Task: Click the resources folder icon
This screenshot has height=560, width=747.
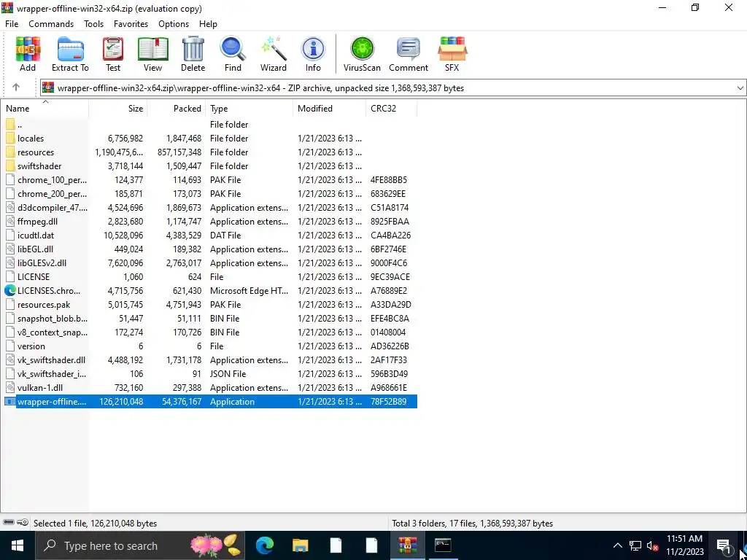Action: pos(10,152)
